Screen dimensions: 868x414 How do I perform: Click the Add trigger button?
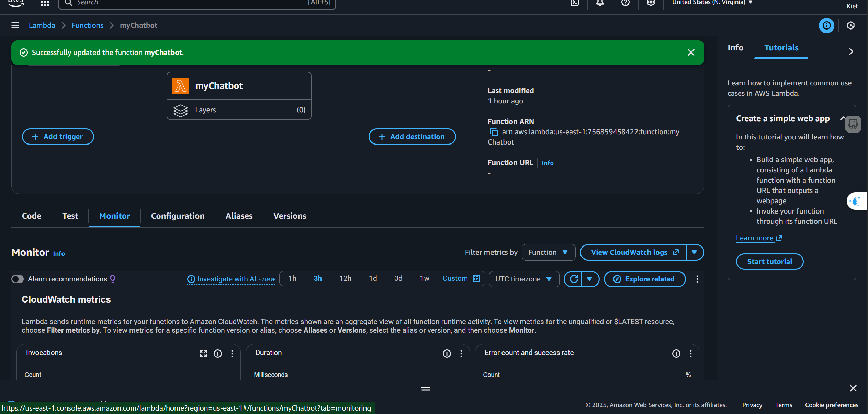[58, 137]
